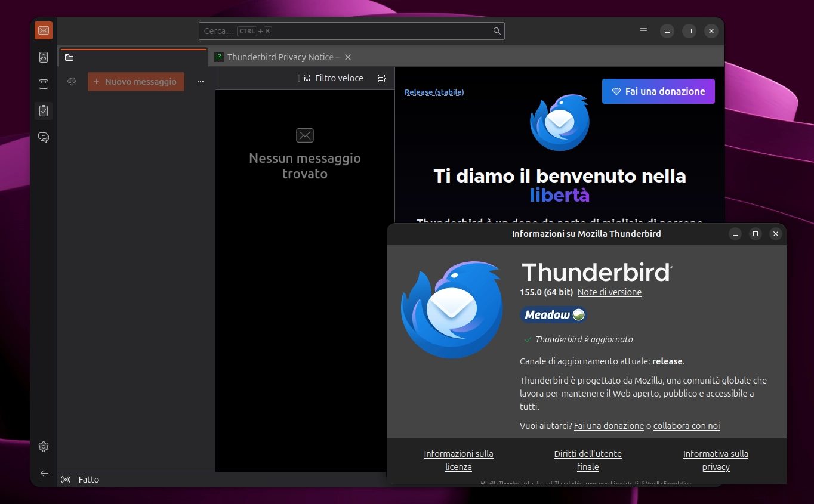Toggle the Filtro veloce quick filter
This screenshot has height=504, width=814.
[333, 78]
